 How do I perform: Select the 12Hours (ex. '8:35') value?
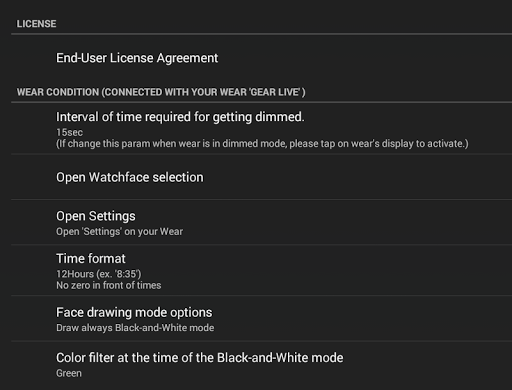pos(99,274)
